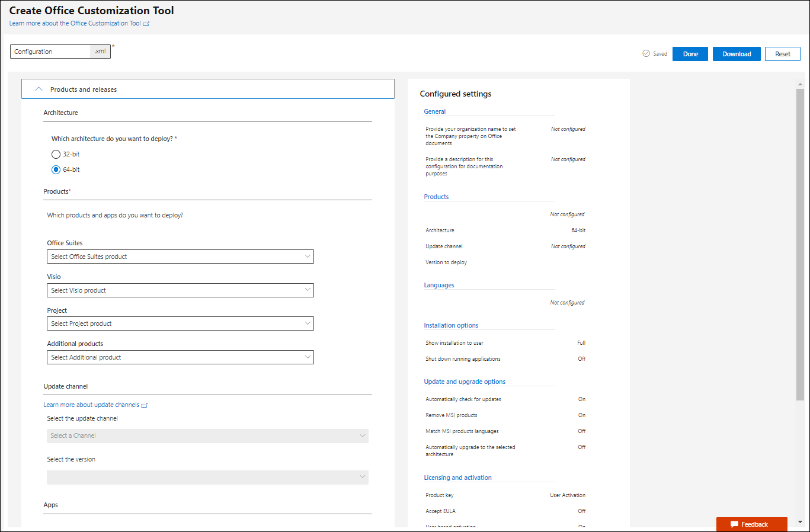Viewport: 810px width, 532px height.
Task: Click the Configuration file name field
Action: click(x=50, y=52)
